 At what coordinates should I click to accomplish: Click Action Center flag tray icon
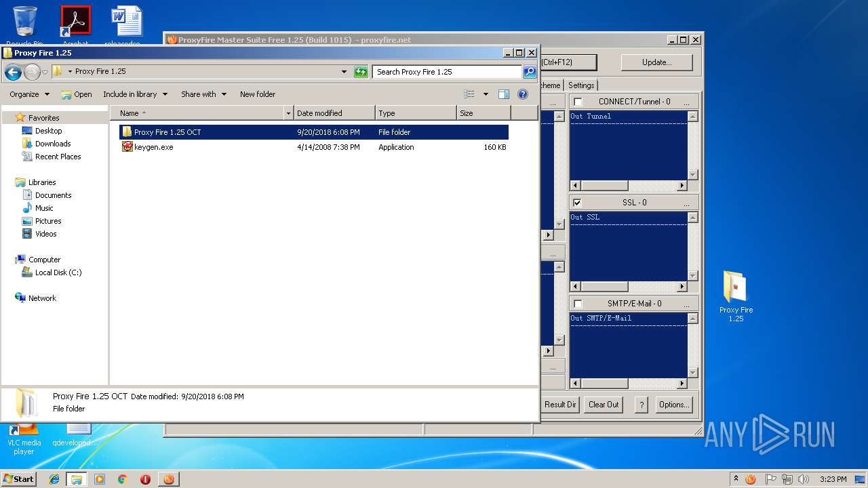(770, 479)
